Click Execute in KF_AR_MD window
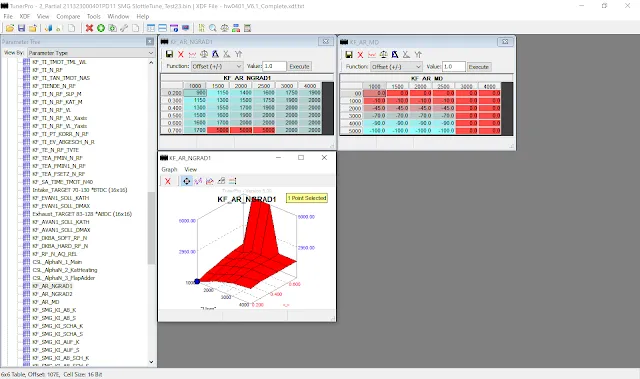 click(x=479, y=66)
